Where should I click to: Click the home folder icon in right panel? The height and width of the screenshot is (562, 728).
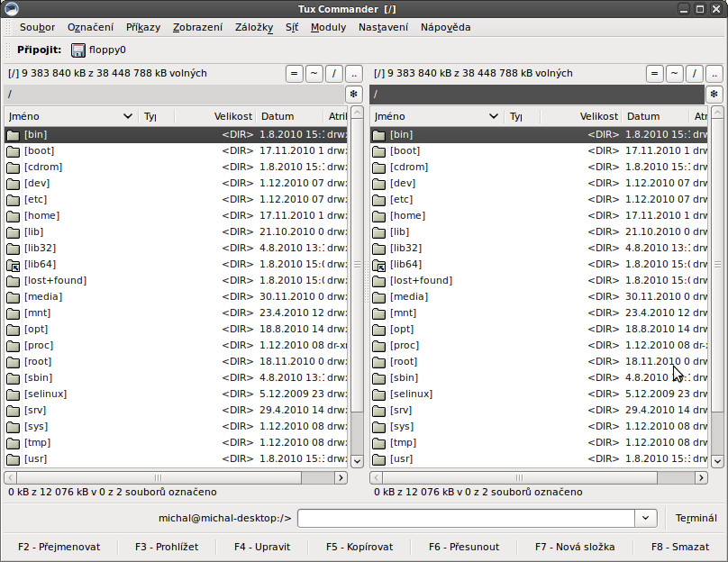(x=378, y=216)
